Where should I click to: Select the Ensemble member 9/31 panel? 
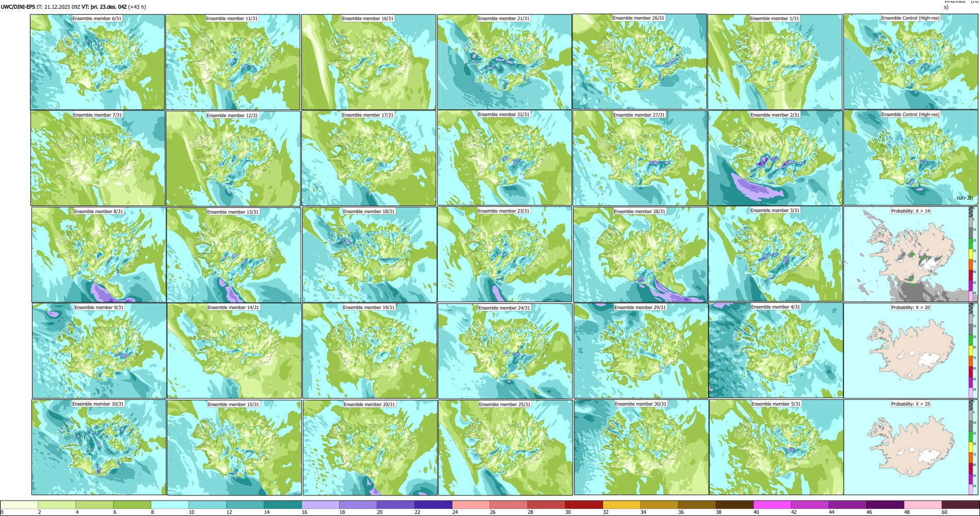click(x=100, y=351)
